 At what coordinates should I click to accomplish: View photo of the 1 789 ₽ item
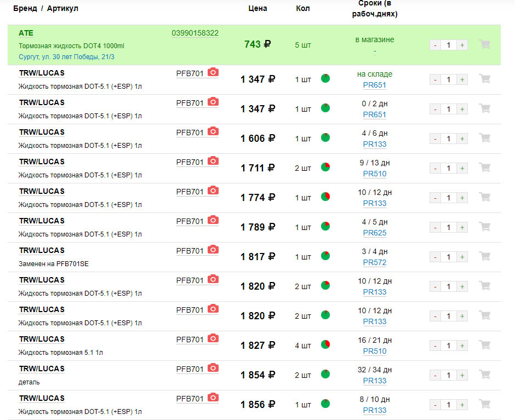213,220
